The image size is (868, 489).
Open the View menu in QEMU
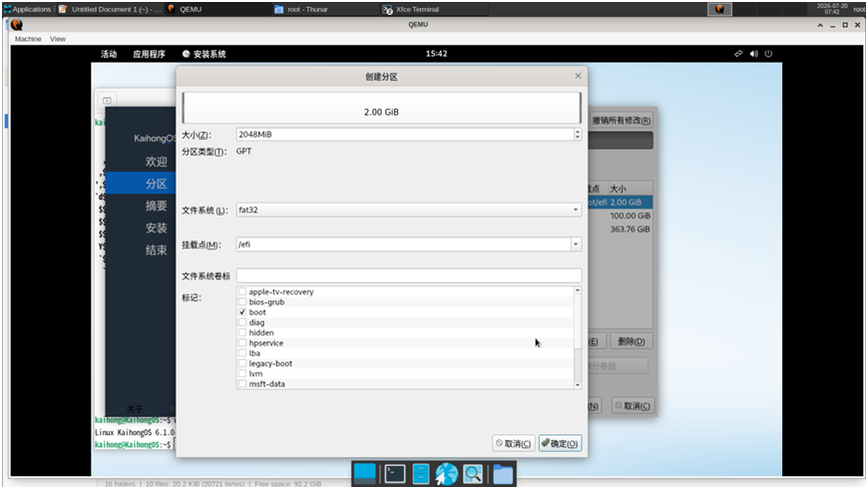tap(58, 39)
